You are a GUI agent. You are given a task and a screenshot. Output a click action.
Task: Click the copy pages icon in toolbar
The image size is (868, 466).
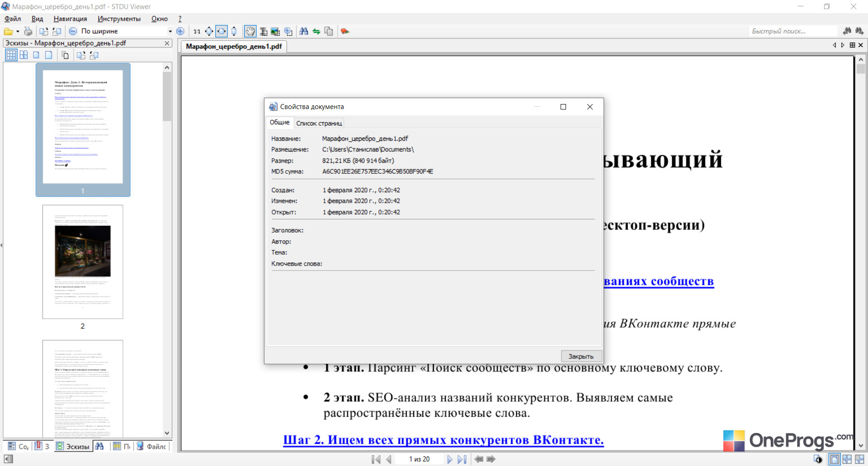tap(329, 31)
